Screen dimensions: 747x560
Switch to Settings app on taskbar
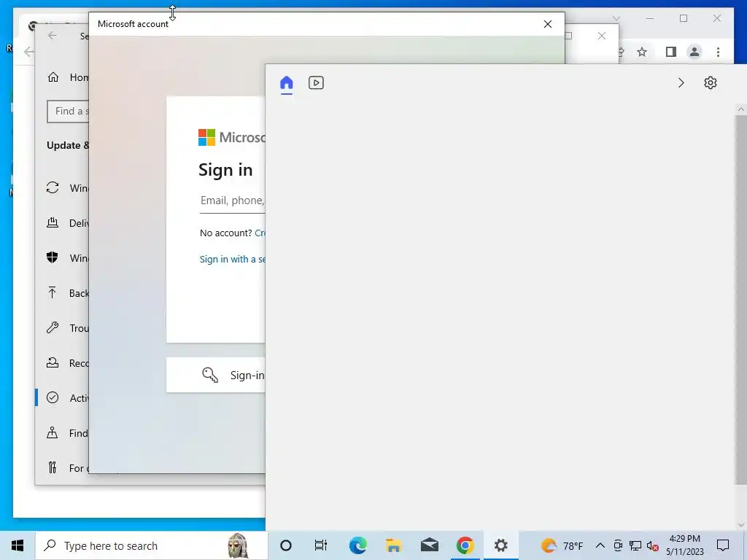point(500,545)
